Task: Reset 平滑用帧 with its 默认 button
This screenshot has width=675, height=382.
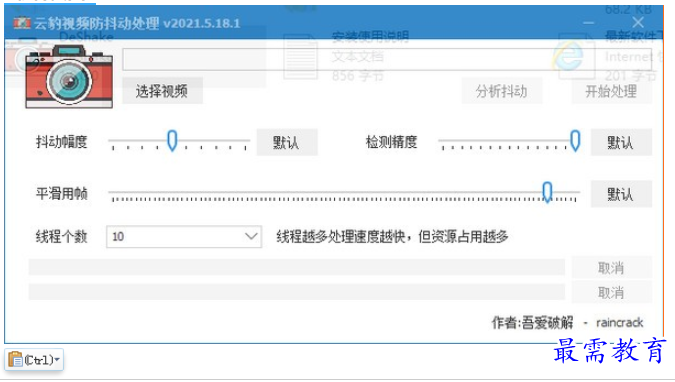Action: (x=621, y=194)
